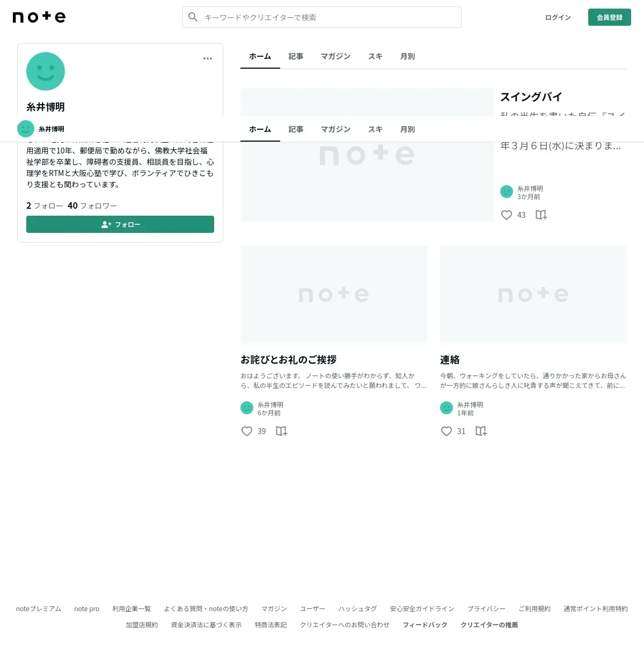
Task: Open footer マガジン link
Action: click(x=274, y=609)
